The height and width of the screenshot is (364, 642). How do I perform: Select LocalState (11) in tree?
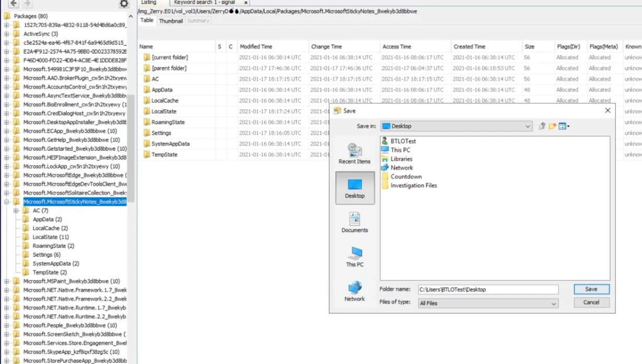pos(51,237)
